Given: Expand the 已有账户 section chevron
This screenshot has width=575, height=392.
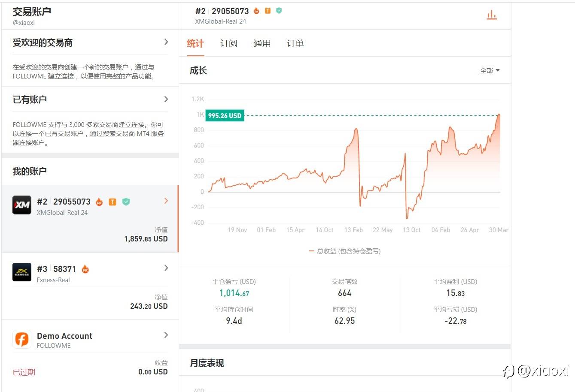Looking at the screenshot, I should 166,99.
